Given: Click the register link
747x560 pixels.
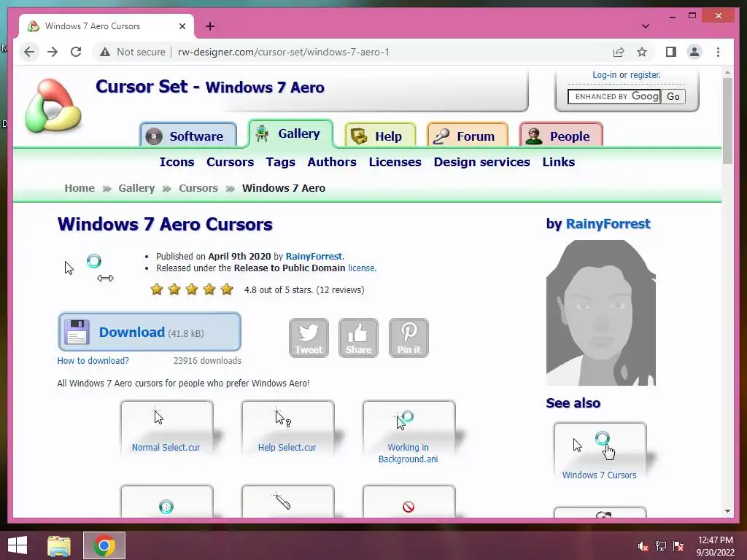Looking at the screenshot, I should [x=645, y=75].
